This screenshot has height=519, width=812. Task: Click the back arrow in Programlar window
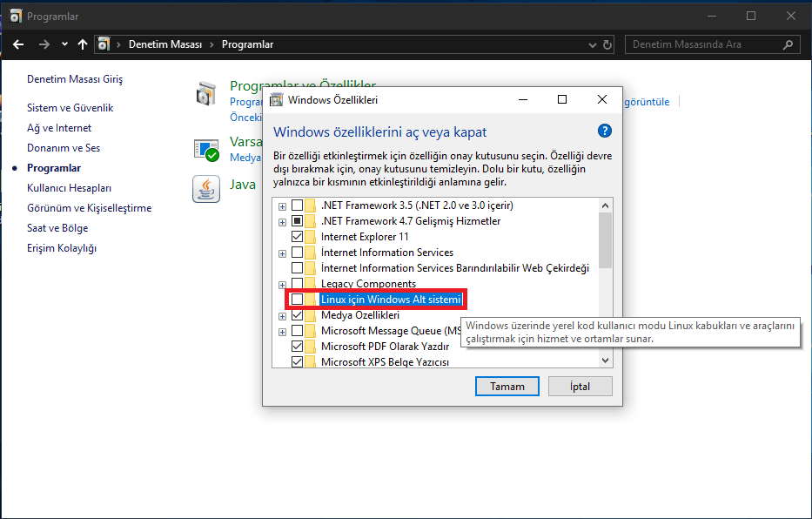(19, 44)
